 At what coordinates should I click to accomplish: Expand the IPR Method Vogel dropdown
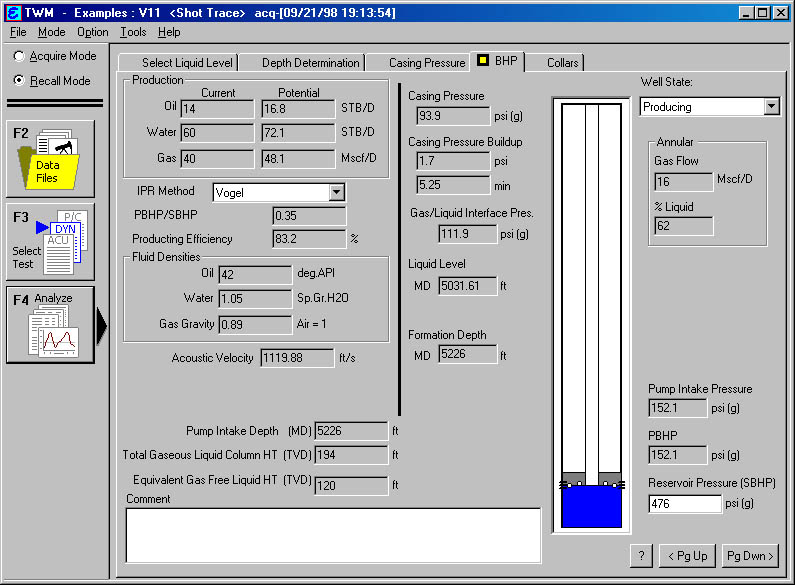click(x=336, y=192)
